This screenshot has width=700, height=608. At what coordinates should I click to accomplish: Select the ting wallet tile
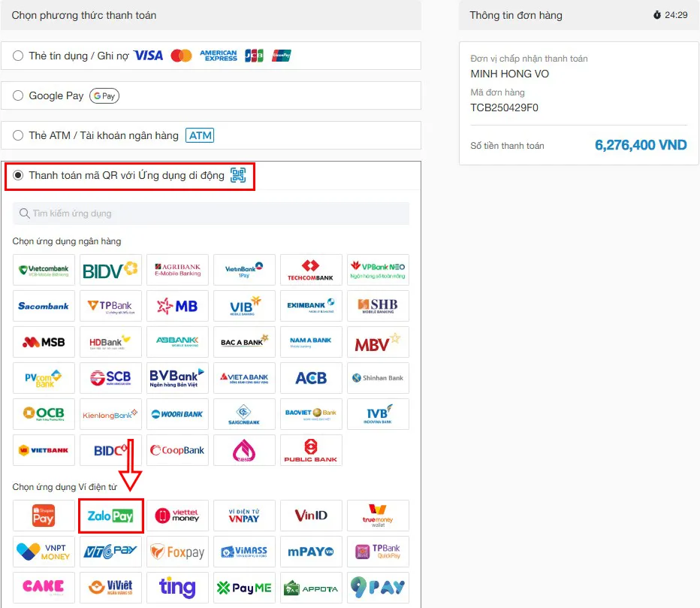[x=178, y=588]
